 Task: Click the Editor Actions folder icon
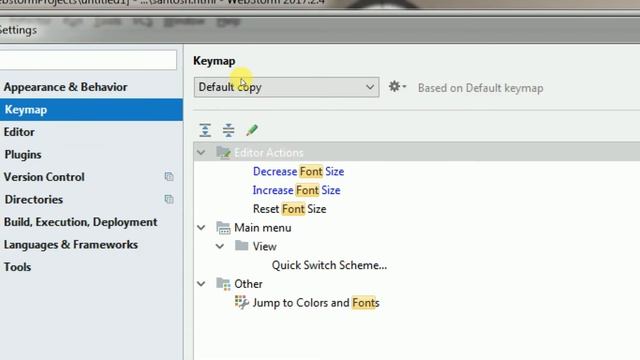pyautogui.click(x=223, y=152)
